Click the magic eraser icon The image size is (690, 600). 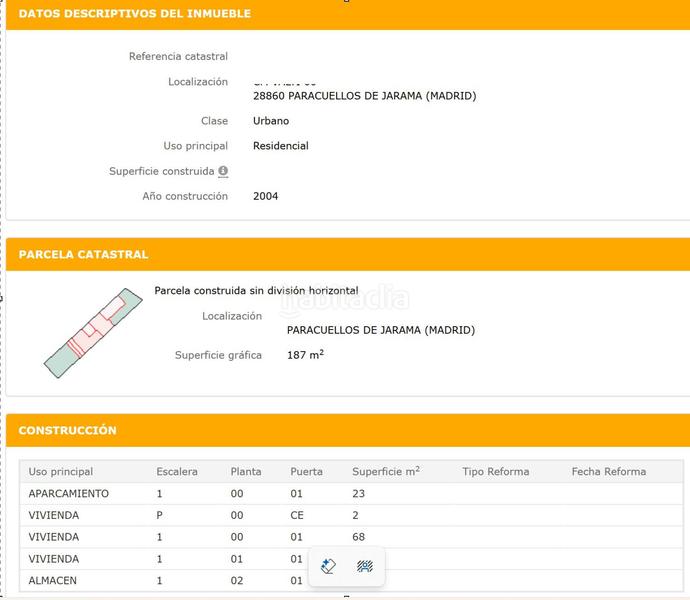pos(328,567)
